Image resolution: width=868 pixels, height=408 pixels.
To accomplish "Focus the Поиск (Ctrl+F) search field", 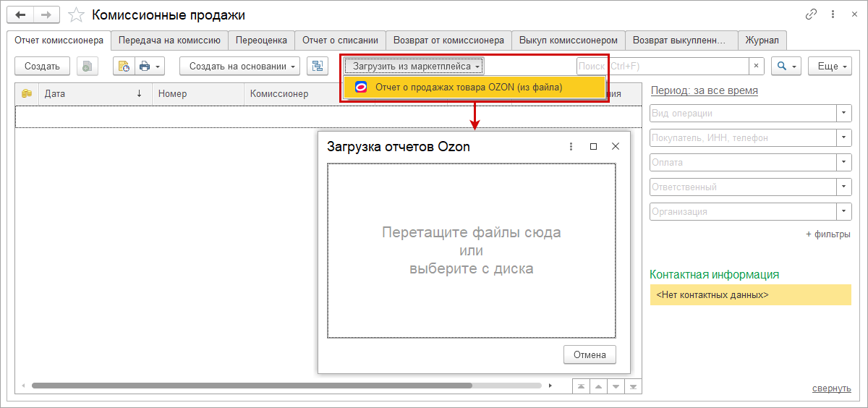I will pyautogui.click(x=662, y=66).
